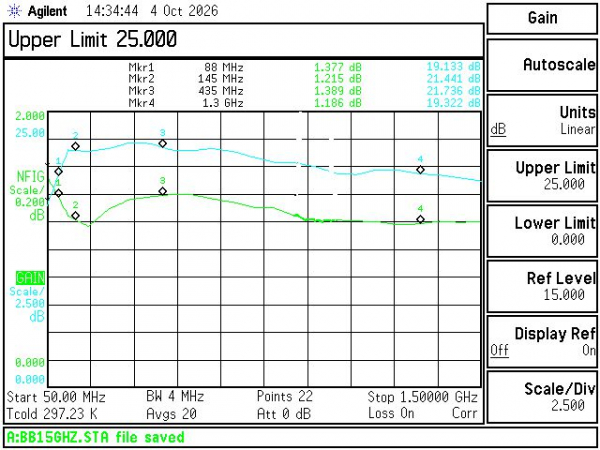Select the Upper Limit 25.000 softkey
Image resolution: width=600 pixels, height=450 pixels.
tap(542, 176)
